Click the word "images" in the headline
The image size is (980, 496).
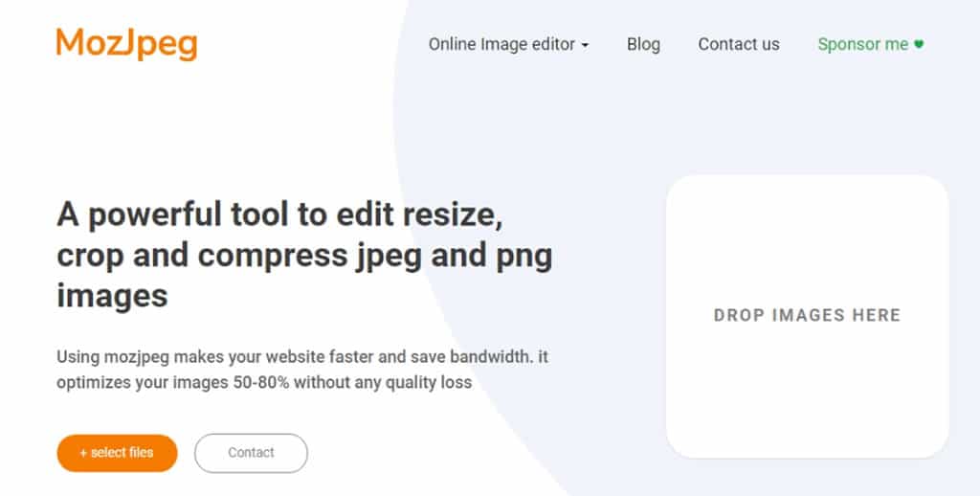(112, 295)
